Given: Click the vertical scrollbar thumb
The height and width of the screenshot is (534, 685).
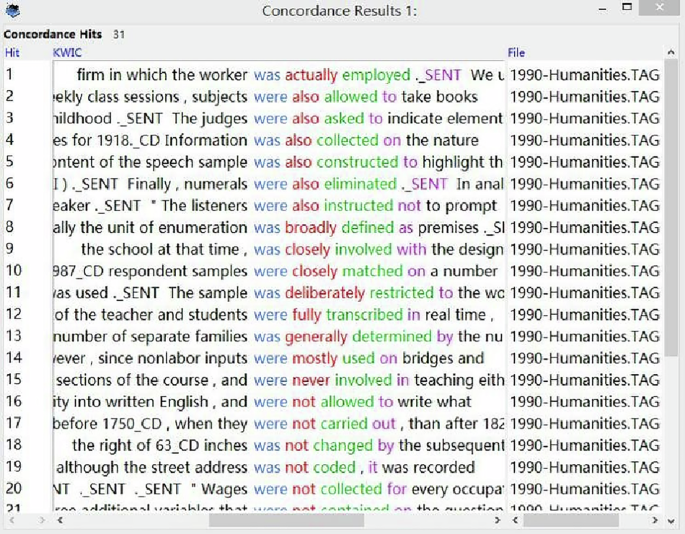Looking at the screenshot, I should pyautogui.click(x=671, y=208).
